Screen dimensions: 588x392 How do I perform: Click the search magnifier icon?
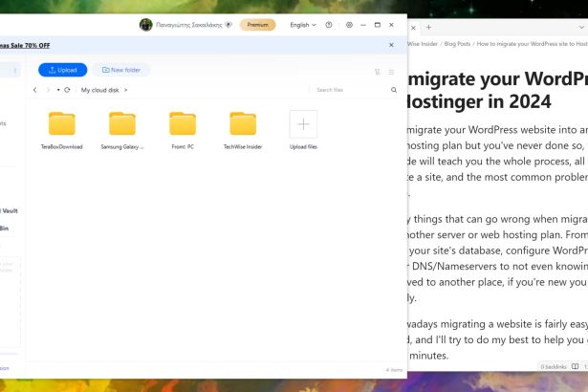coord(394,90)
